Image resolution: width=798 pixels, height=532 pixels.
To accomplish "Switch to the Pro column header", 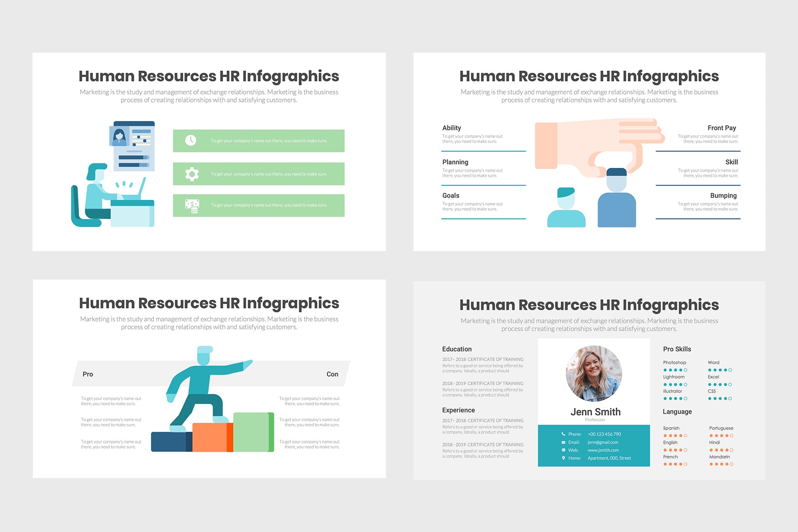I will (87, 374).
